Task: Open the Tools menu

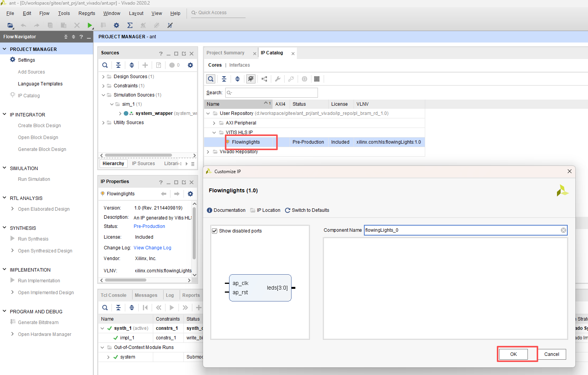Action: [64, 13]
